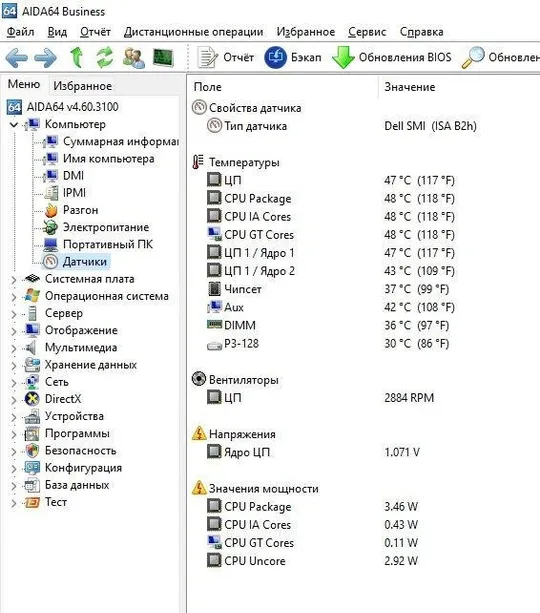The height and width of the screenshot is (613, 540).
Task: Expand the Сеть tree node
Action: [14, 383]
